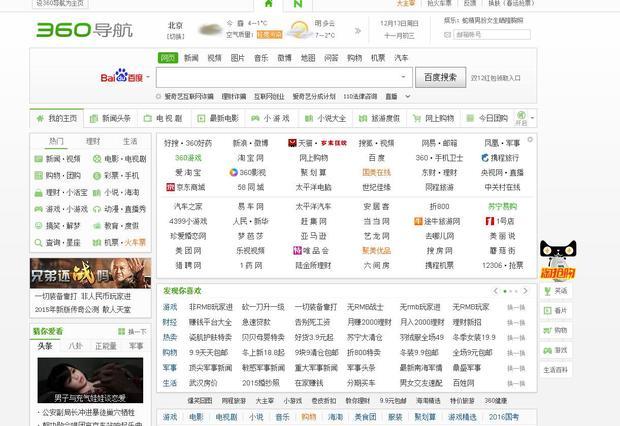Open the Baidu search engine dropdown arrow
This screenshot has width=620, height=426.
pos(148,77)
